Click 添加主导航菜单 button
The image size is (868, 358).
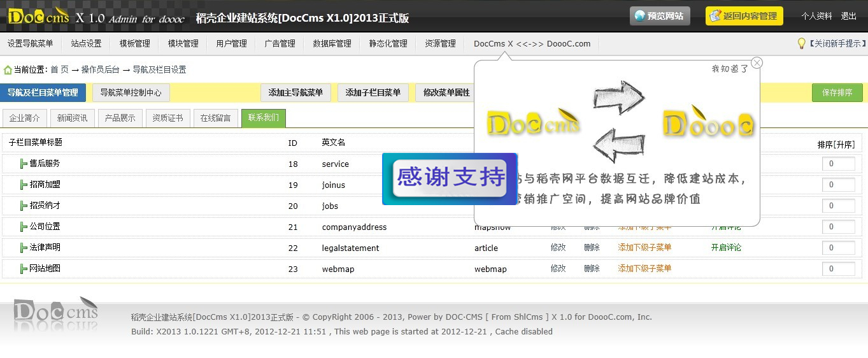coord(295,92)
